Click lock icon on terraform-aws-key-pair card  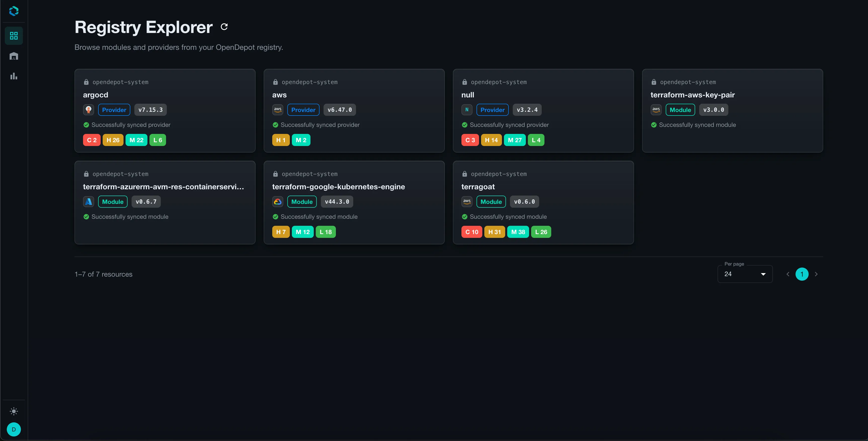[x=654, y=82]
